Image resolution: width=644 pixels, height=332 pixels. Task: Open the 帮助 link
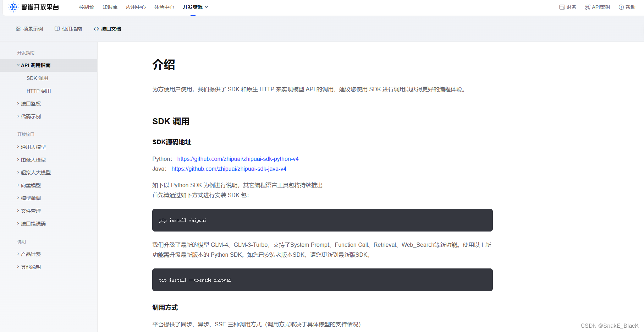coord(627,7)
